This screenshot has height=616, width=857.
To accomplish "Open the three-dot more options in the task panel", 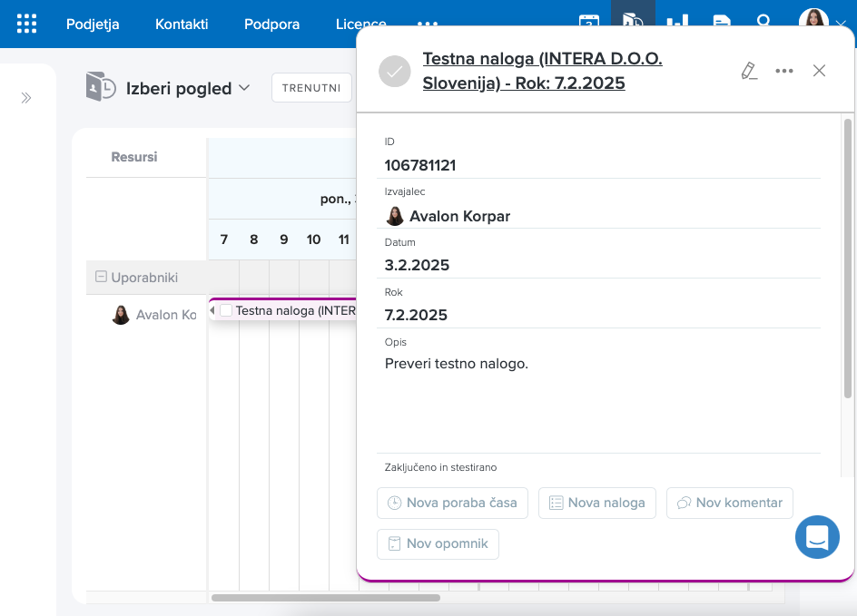I will point(784,71).
